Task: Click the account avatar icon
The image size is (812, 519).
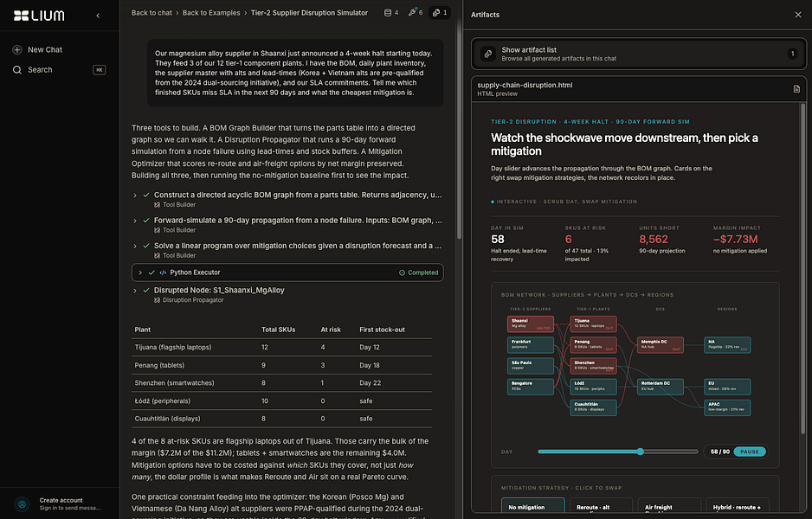Action: pos(22,503)
